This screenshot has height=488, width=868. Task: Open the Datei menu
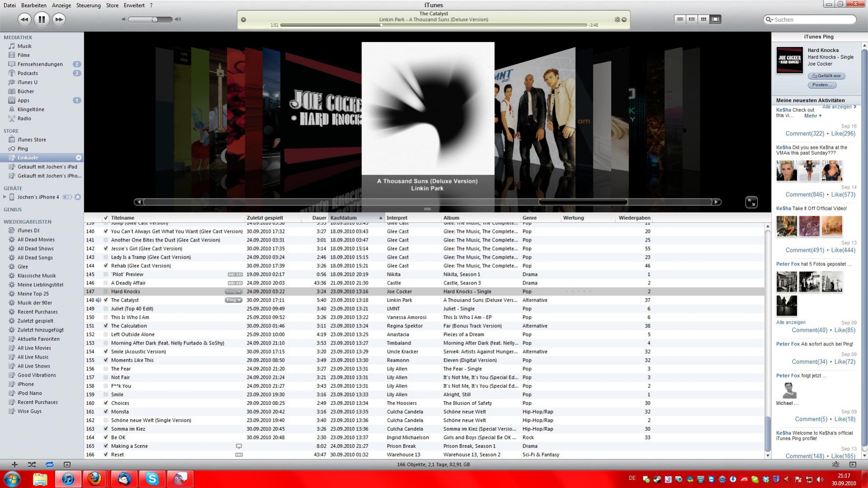(9, 5)
